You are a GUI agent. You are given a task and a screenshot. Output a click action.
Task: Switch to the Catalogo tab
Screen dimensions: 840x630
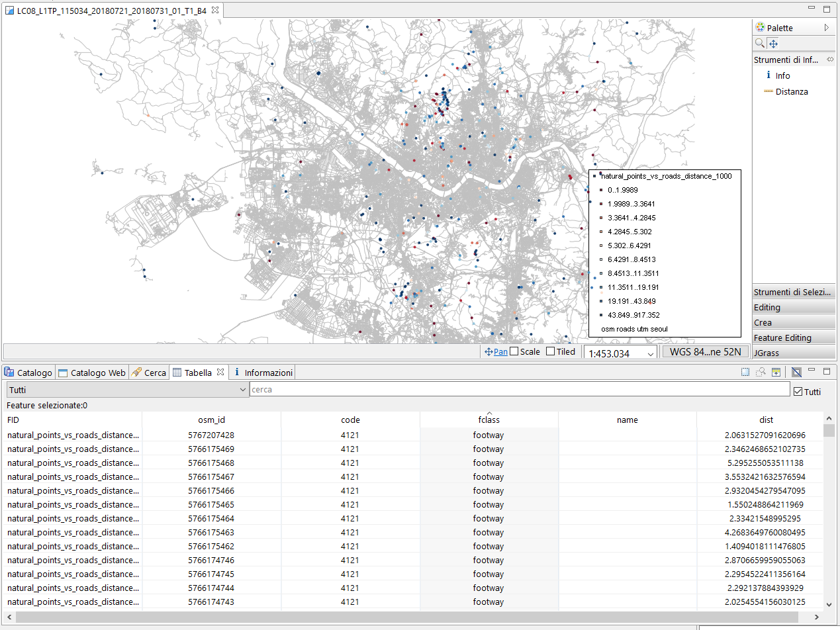click(x=28, y=373)
